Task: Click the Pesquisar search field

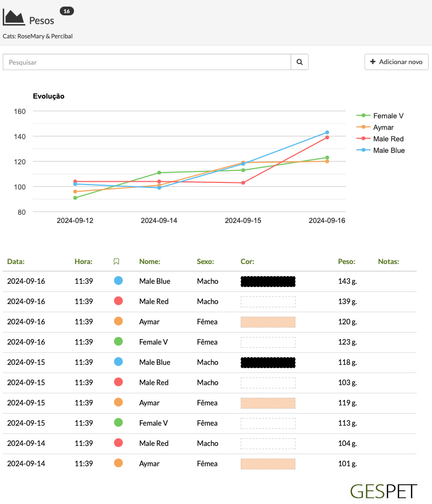Action: tap(147, 62)
